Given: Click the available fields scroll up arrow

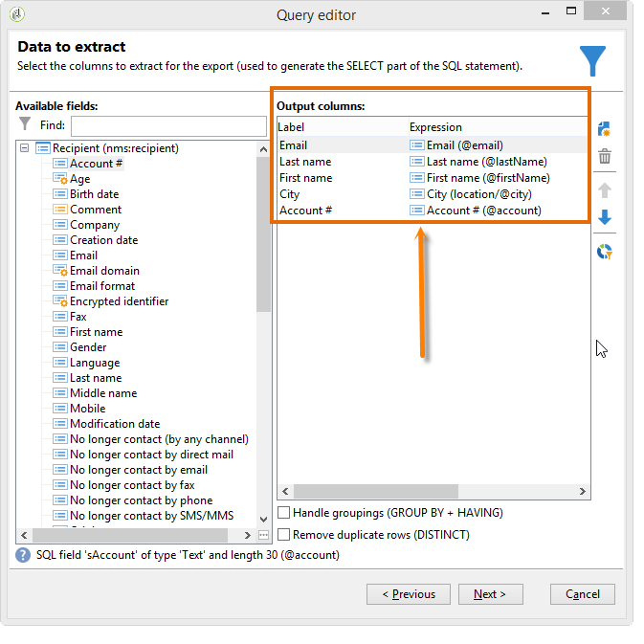Looking at the screenshot, I should point(263,149).
